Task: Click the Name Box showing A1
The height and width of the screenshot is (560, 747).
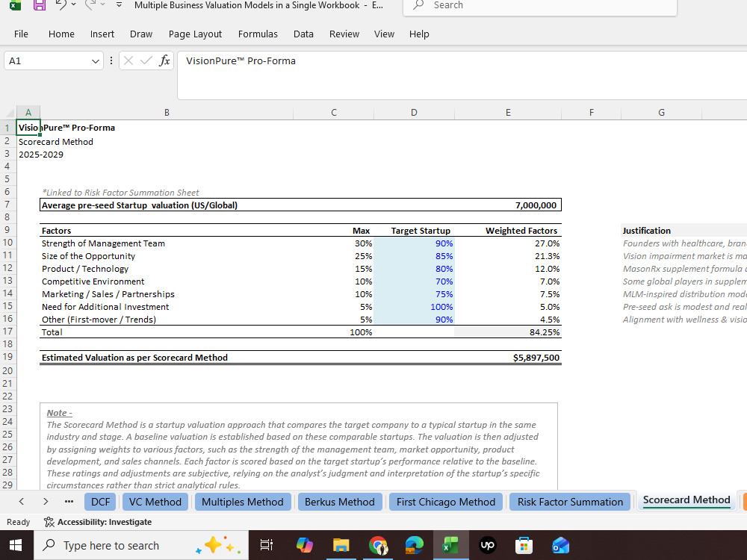Action: click(x=46, y=61)
